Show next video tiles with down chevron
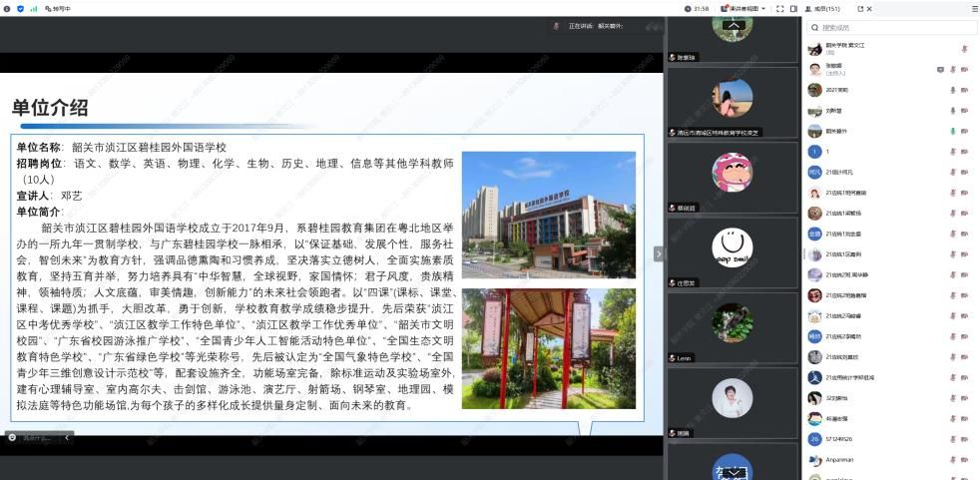 click(734, 472)
